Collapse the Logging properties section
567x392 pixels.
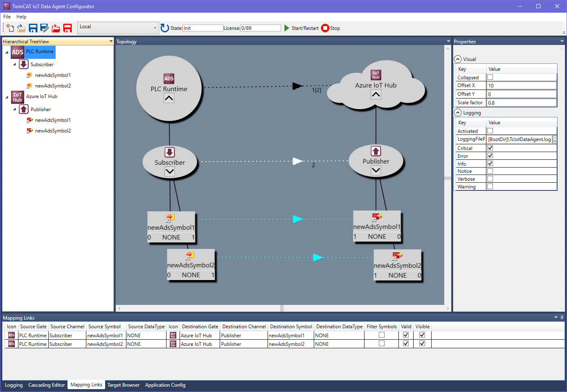[x=458, y=112]
